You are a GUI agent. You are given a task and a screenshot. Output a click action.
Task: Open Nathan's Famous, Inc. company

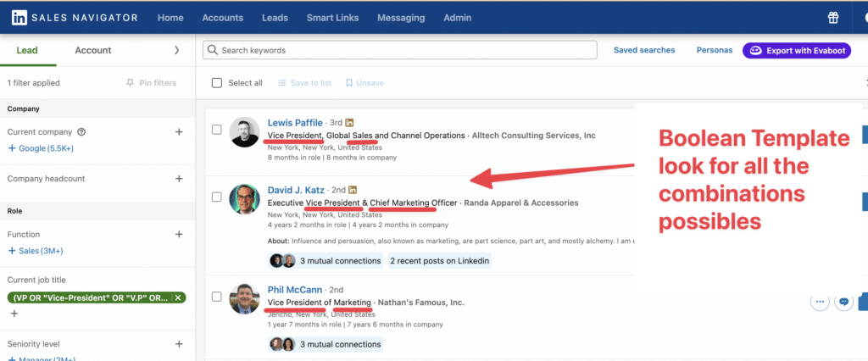pyautogui.click(x=421, y=303)
